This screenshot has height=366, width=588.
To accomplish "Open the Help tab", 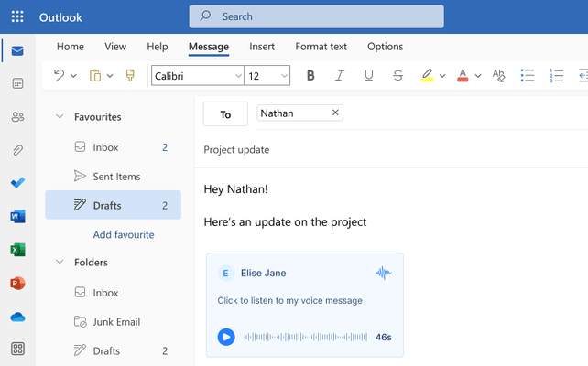I will pos(158,47).
